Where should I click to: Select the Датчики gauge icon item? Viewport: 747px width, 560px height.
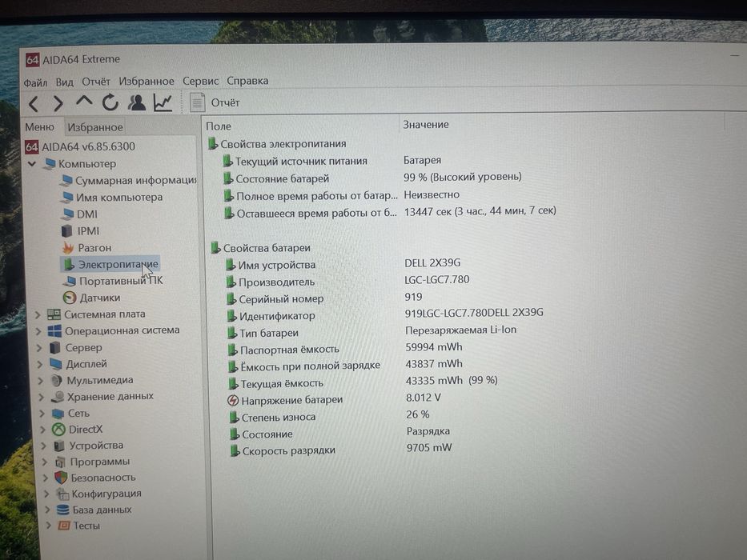[x=91, y=298]
